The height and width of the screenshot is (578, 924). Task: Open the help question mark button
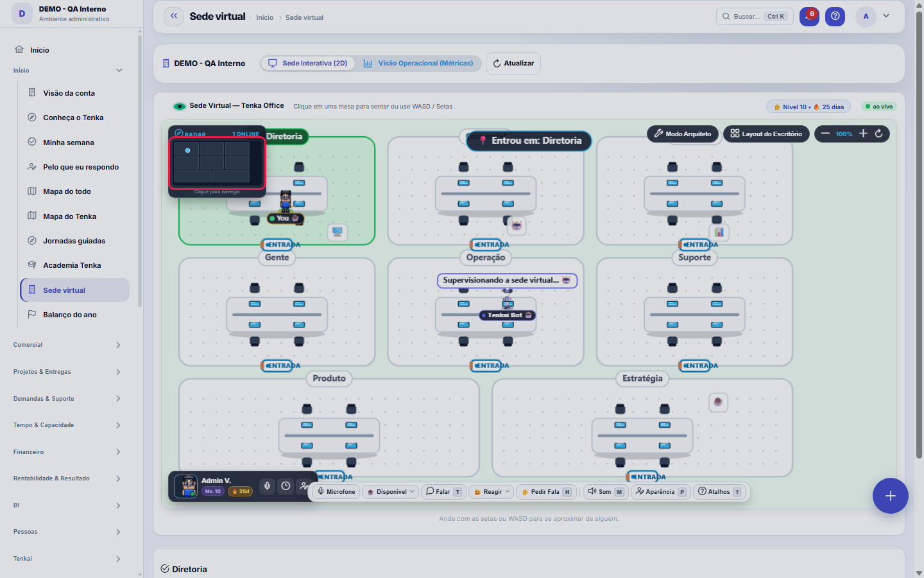click(835, 17)
